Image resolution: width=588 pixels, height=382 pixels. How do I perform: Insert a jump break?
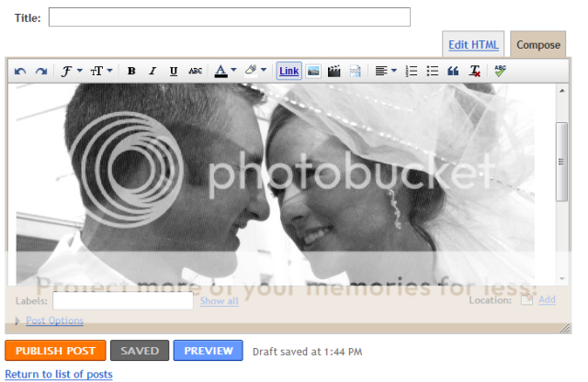click(x=356, y=71)
